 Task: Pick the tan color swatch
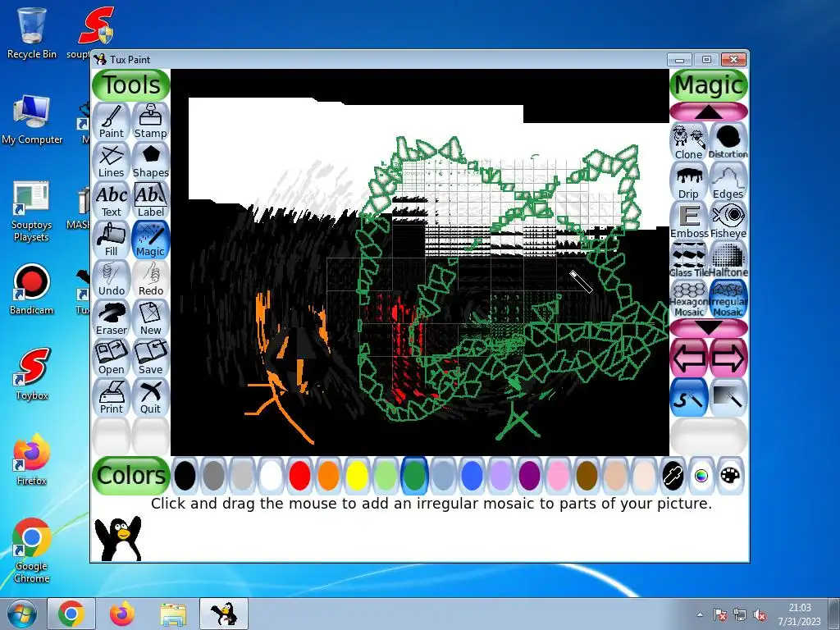[x=615, y=476]
